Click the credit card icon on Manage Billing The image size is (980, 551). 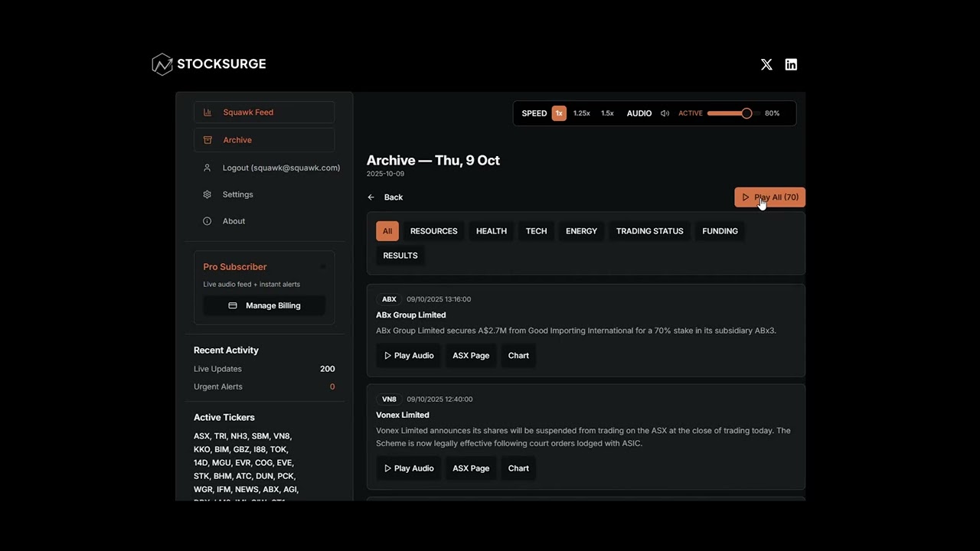coord(233,305)
